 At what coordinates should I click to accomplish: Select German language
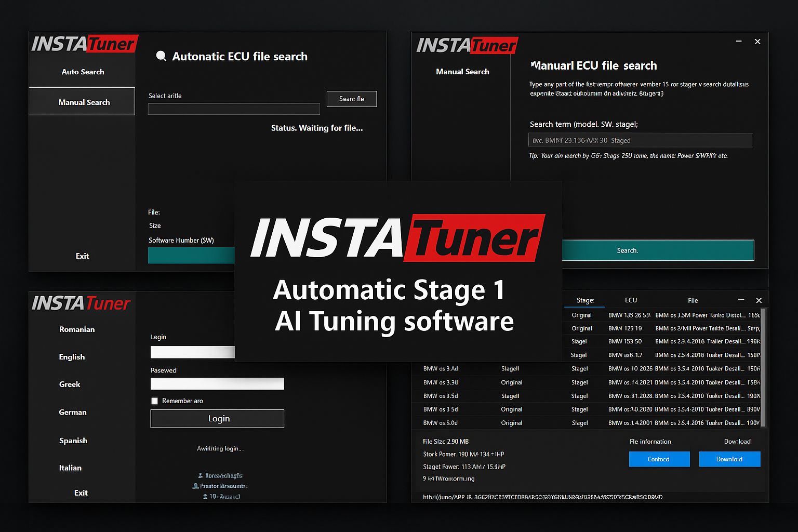pyautogui.click(x=73, y=413)
